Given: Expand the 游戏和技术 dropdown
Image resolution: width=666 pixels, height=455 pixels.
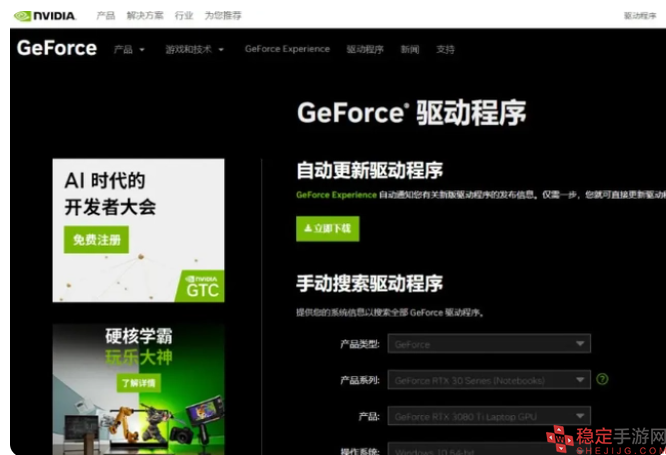Looking at the screenshot, I should pyautogui.click(x=195, y=50).
